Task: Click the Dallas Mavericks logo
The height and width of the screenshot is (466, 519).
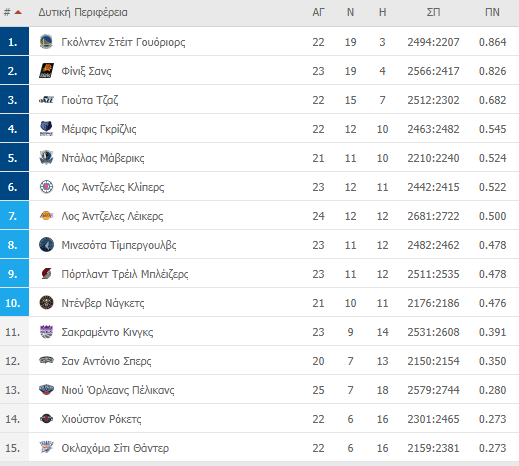Action: point(46,158)
